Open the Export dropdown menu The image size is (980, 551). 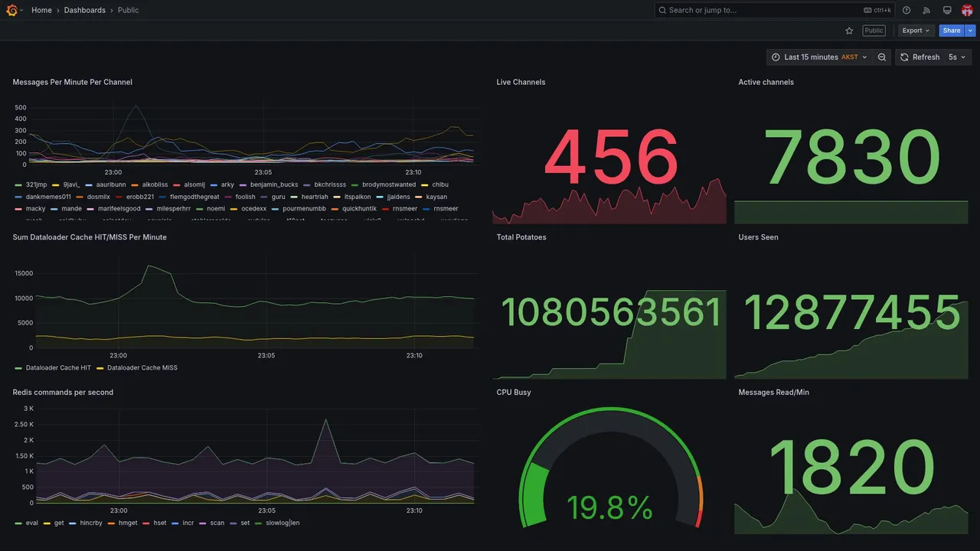coord(916,31)
